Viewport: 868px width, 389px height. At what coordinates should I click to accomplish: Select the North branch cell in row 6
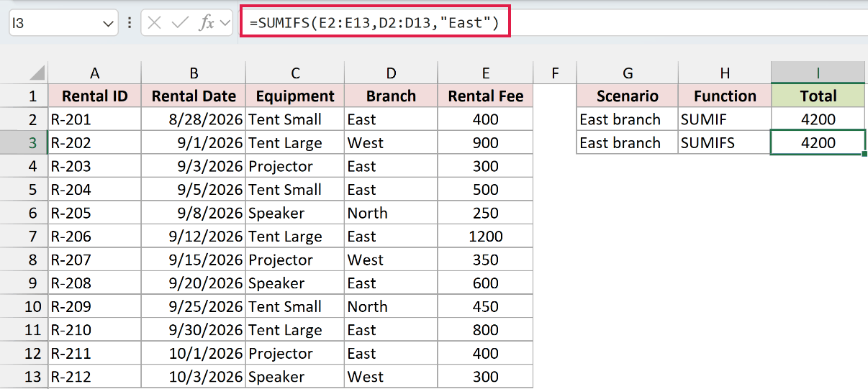point(391,213)
